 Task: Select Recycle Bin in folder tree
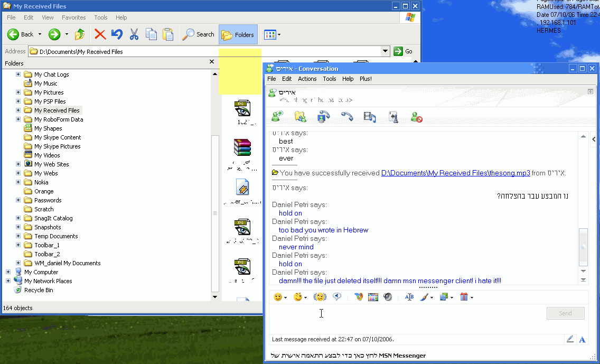[38, 290]
